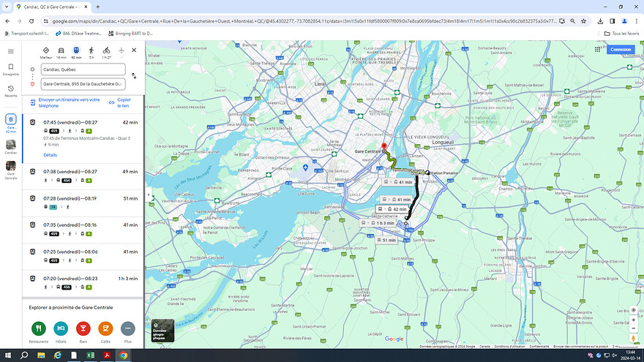Open the Enregistré saved places panel
This screenshot has height=362, width=644.
(11, 69)
